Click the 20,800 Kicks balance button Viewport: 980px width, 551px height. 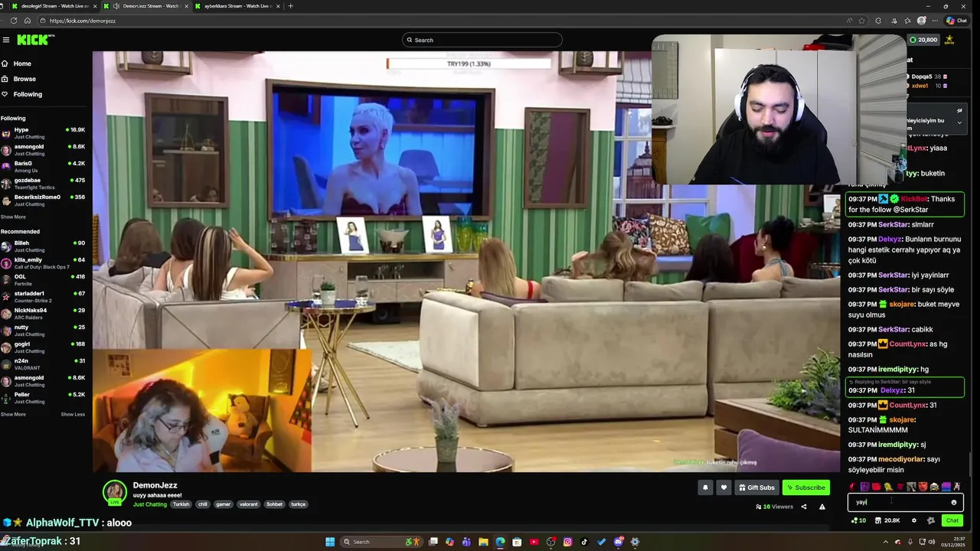tap(923, 40)
